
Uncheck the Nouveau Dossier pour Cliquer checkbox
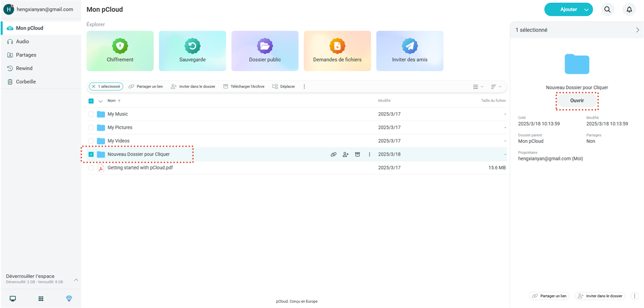pos(91,154)
